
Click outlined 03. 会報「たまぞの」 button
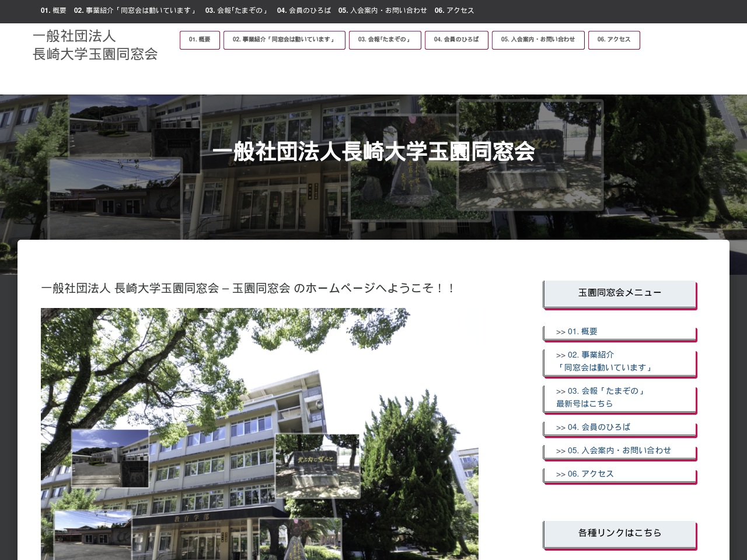(x=385, y=40)
